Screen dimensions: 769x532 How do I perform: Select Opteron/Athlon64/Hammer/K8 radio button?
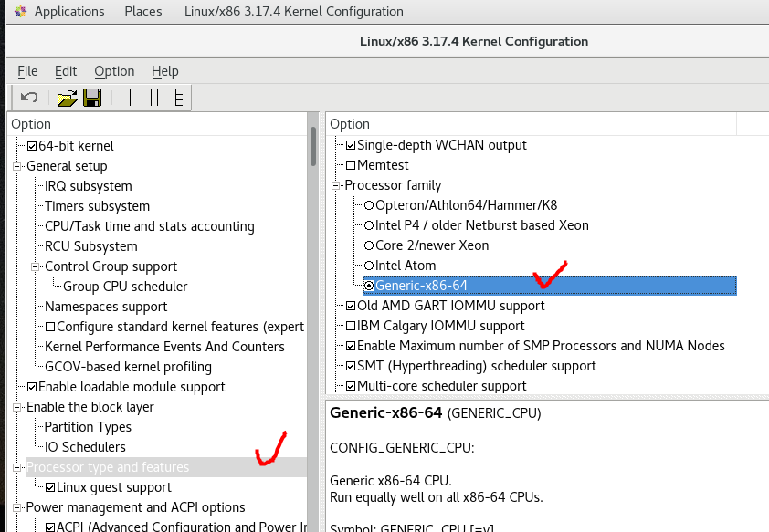369,205
